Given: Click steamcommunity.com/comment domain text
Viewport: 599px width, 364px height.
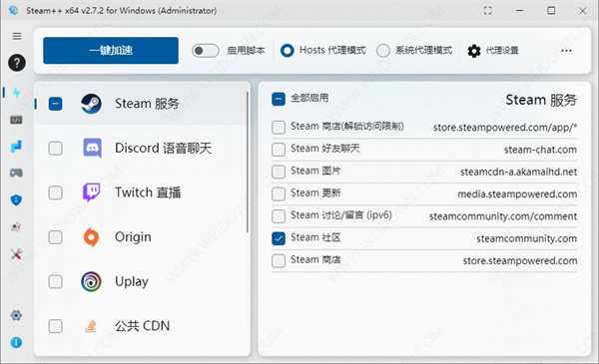Looking at the screenshot, I should point(503,216).
